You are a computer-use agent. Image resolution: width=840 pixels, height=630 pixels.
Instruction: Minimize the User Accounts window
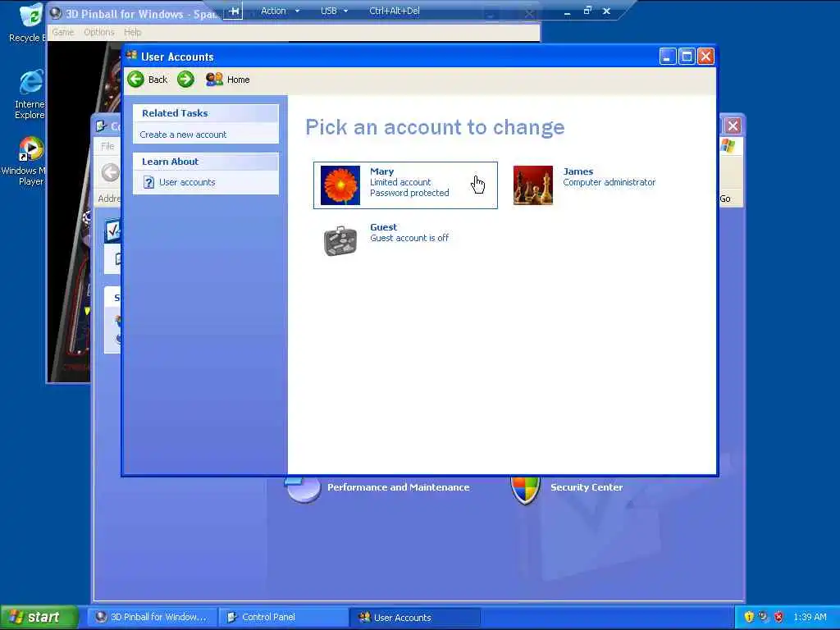point(668,57)
